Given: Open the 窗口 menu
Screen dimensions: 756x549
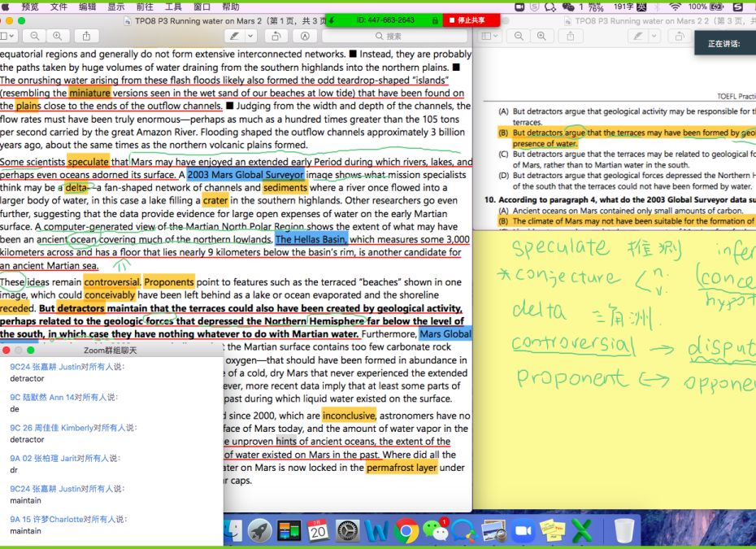Looking at the screenshot, I should [202, 7].
